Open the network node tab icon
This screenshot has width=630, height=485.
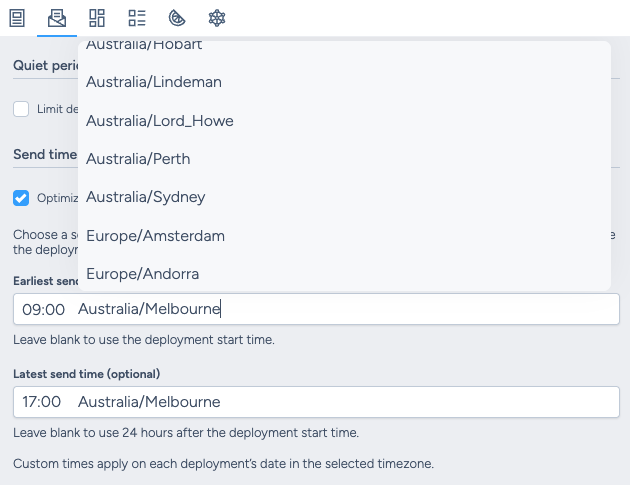(217, 18)
